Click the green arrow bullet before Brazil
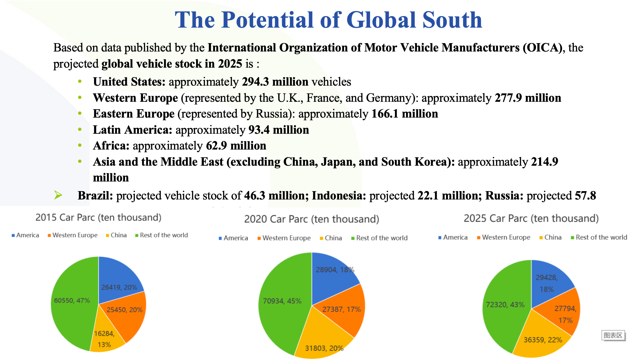 (x=58, y=195)
